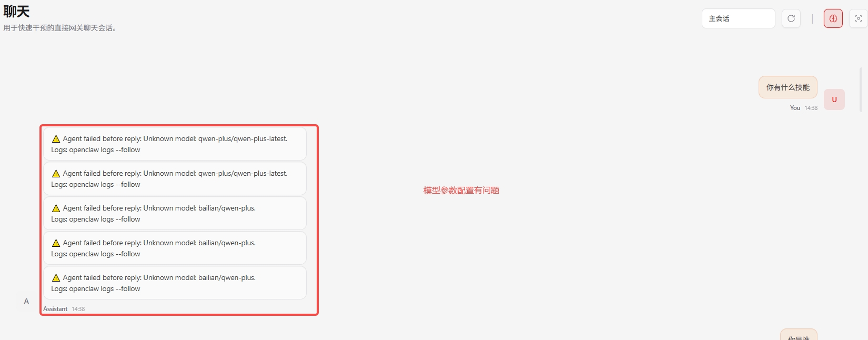
Task: Click the focus mode icon
Action: (x=859, y=18)
